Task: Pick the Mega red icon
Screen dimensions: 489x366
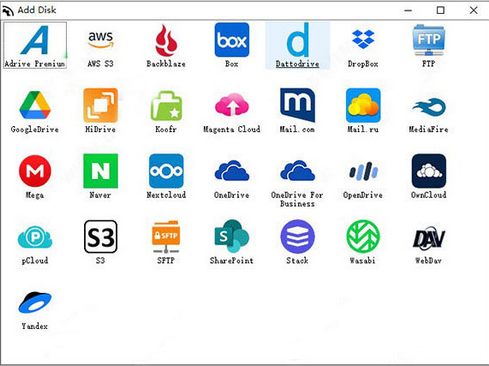Action: [35, 171]
